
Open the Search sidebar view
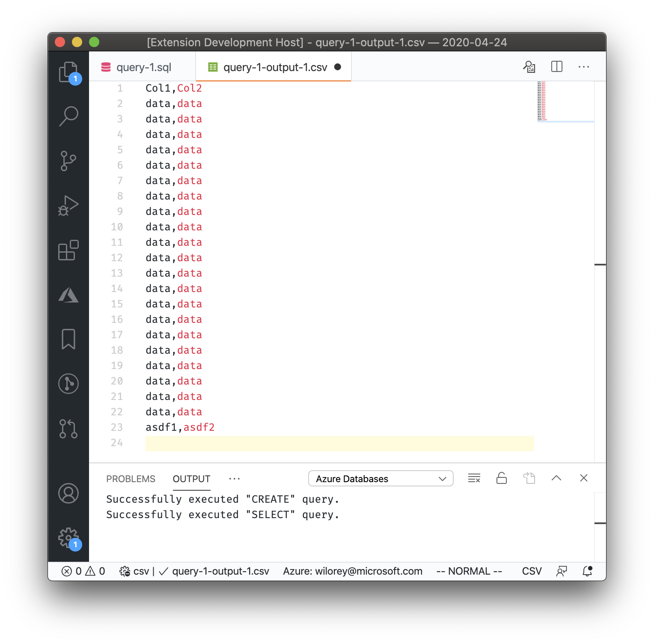(68, 116)
